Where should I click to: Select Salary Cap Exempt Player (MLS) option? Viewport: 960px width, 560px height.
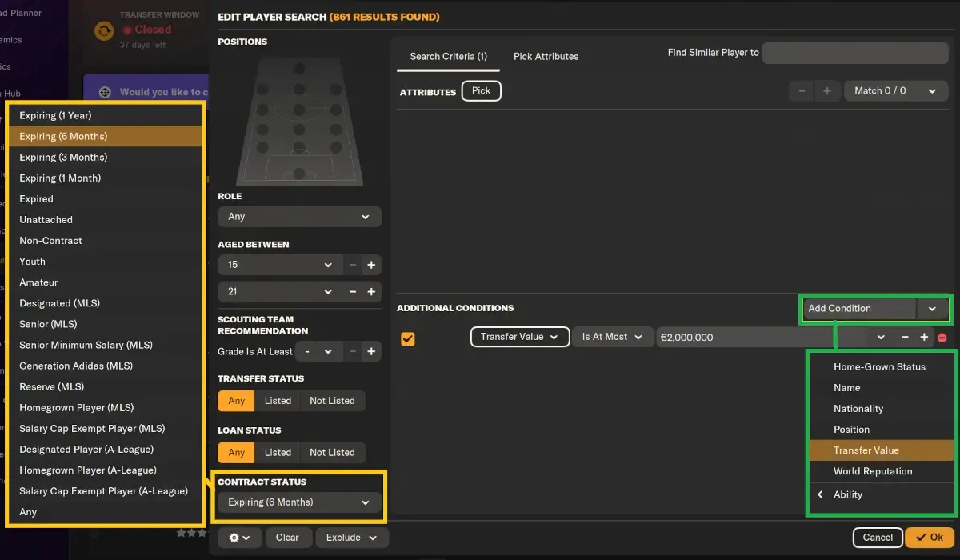pos(105,429)
